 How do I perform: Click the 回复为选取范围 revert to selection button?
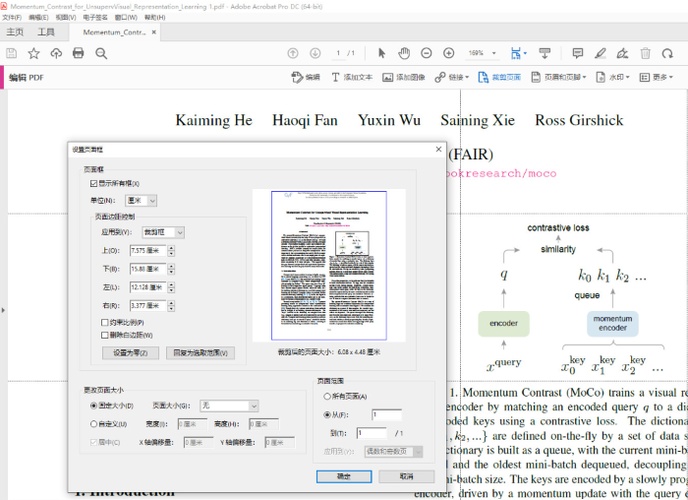click(201, 353)
